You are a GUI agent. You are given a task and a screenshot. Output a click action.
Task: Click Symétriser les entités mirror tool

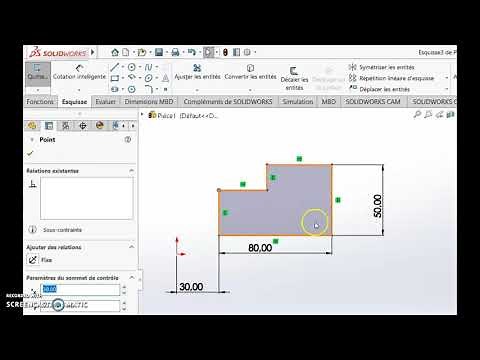(381, 67)
